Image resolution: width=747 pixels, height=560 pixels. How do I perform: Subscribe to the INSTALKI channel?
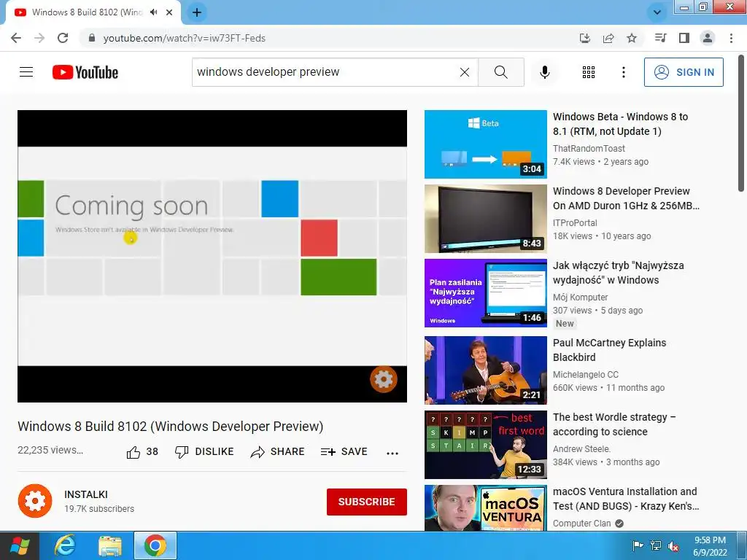tap(366, 502)
